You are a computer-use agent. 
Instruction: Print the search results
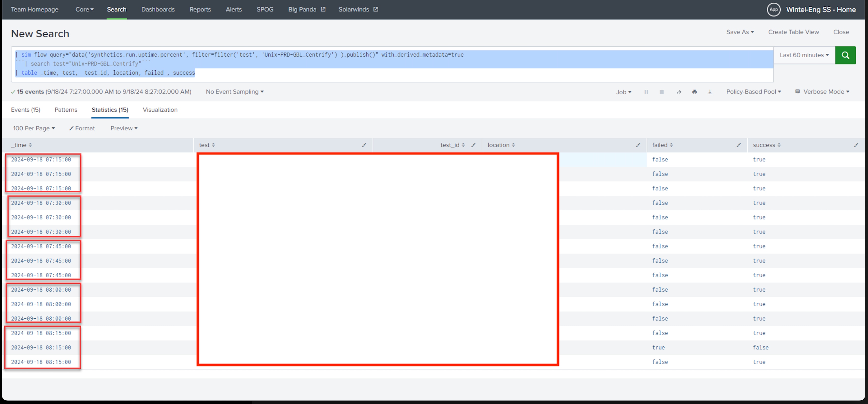[694, 92]
